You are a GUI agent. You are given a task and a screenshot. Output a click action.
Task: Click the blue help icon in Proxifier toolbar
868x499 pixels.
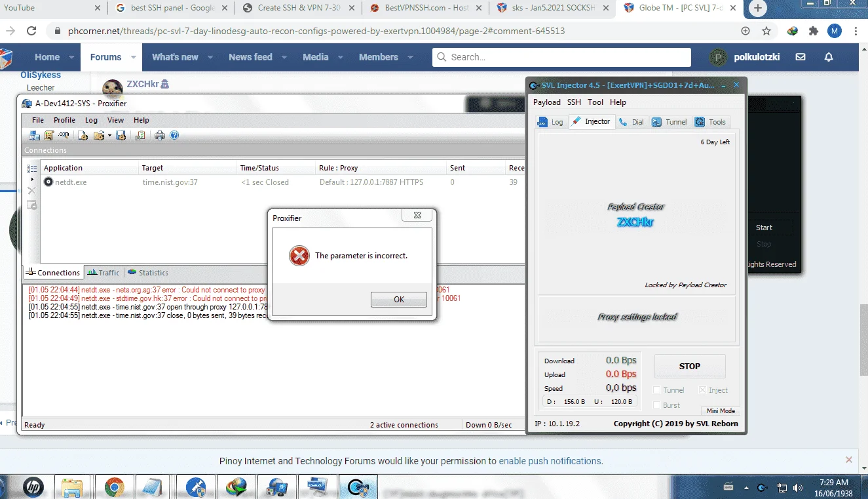(x=174, y=135)
